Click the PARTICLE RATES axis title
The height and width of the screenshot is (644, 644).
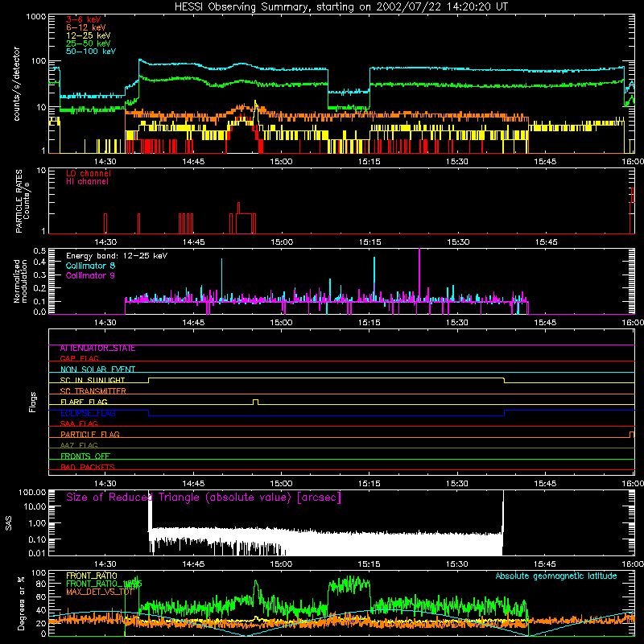23,201
